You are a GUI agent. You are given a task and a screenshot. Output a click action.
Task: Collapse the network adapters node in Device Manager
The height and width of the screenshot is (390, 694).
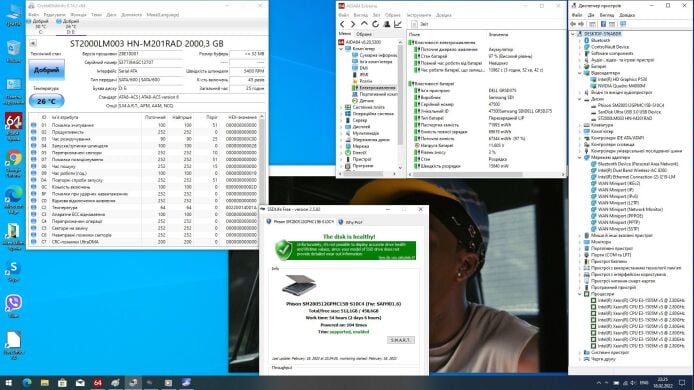580,157
